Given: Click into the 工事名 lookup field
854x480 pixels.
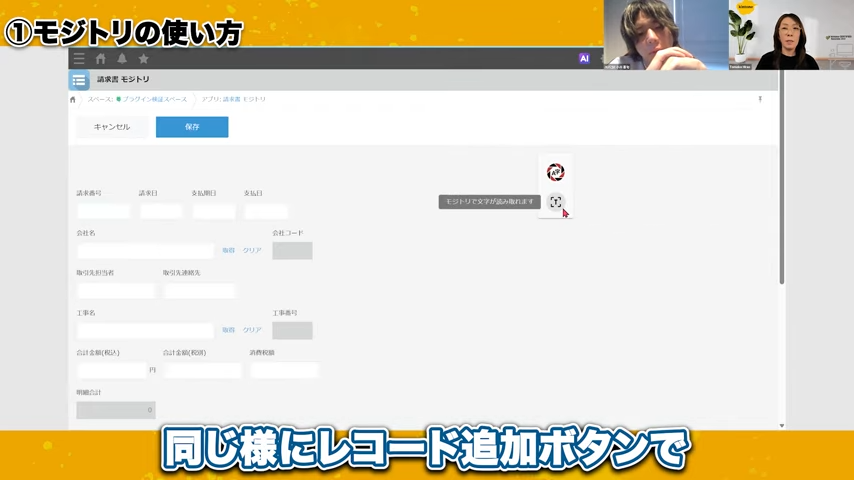Looking at the screenshot, I should pyautogui.click(x=145, y=330).
